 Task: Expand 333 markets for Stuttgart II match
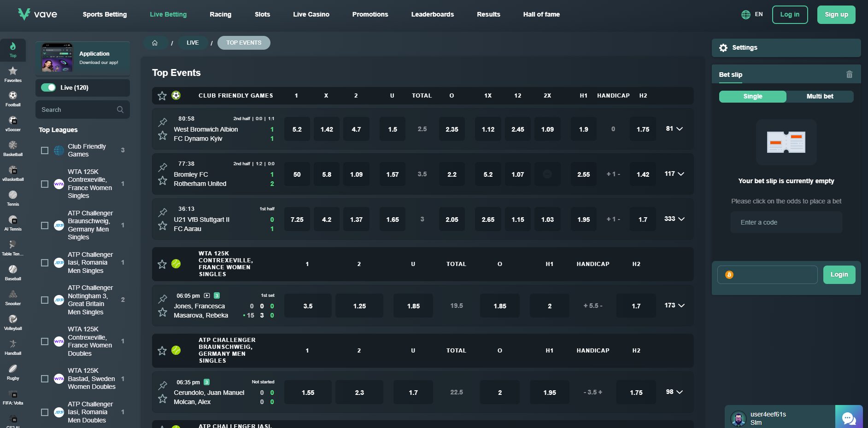pyautogui.click(x=674, y=219)
